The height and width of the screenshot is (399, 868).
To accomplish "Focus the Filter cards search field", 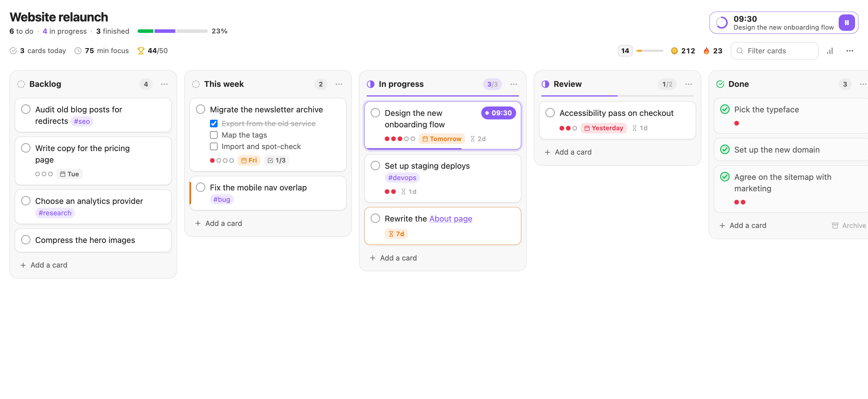I will [x=774, y=51].
